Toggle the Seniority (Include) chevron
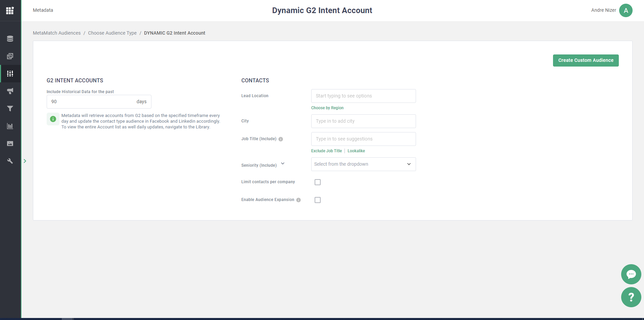 pos(283,164)
